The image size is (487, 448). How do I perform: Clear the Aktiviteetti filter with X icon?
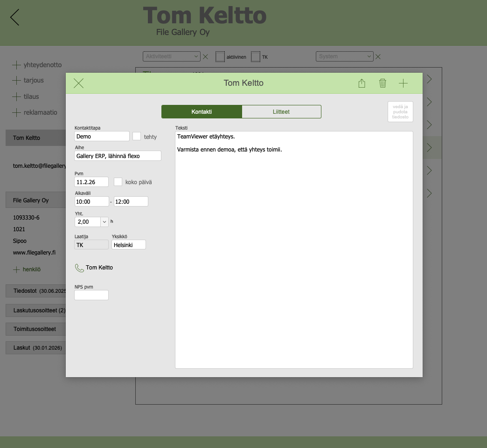(x=205, y=57)
